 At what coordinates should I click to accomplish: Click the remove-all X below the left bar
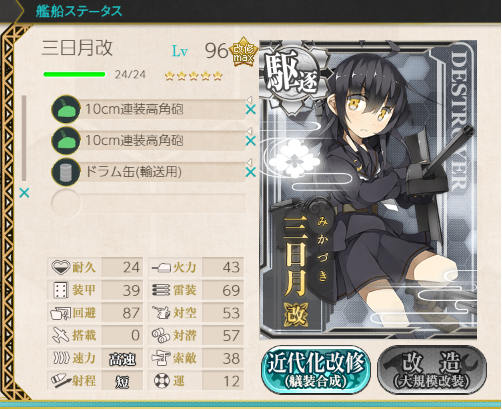click(24, 193)
